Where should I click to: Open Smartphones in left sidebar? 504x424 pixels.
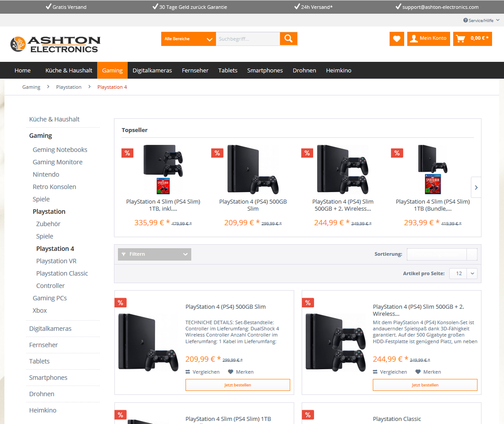(48, 378)
